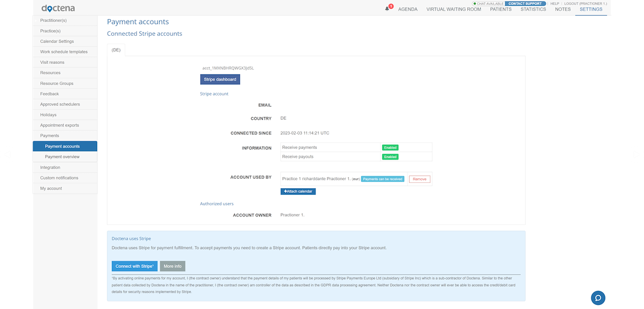This screenshot has height=309, width=644.
Task: Click the Doctena uses Stripe heading
Action: pyautogui.click(x=131, y=238)
